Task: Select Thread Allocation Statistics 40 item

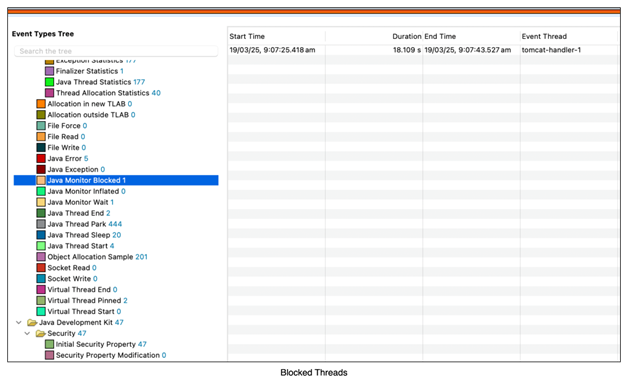Action: pos(108,93)
